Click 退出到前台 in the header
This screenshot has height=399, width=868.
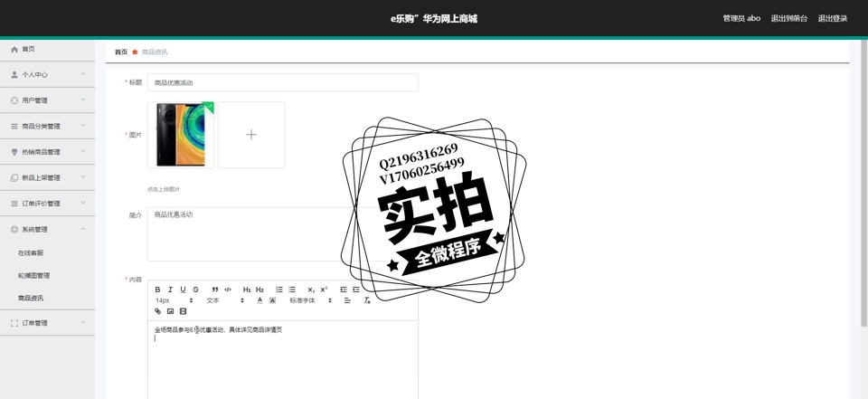pos(788,18)
